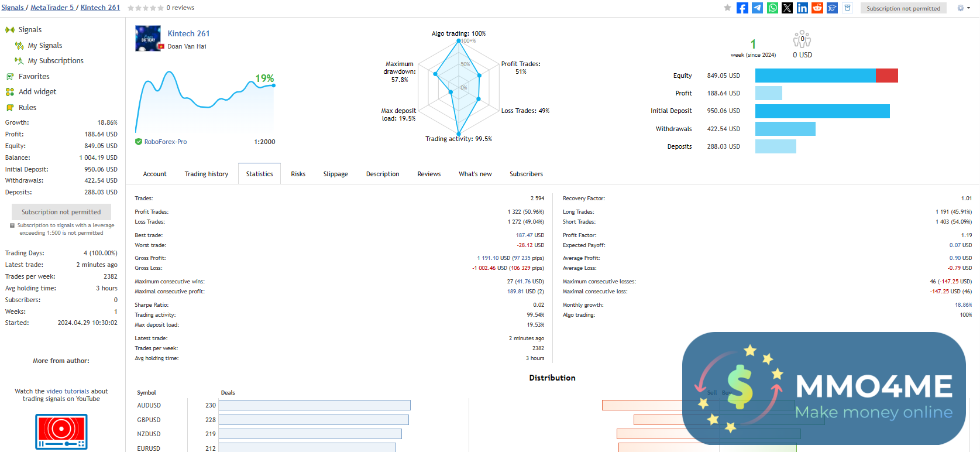Share signal on X (Twitter)
This screenshot has width=980, height=452.
(x=788, y=8)
